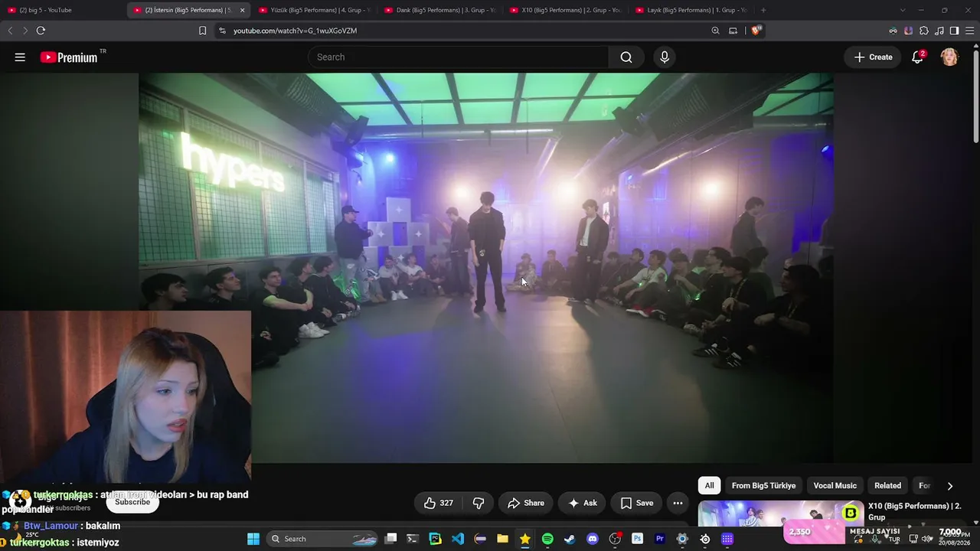Open the media control music note icon
The image size is (980, 551).
click(939, 31)
